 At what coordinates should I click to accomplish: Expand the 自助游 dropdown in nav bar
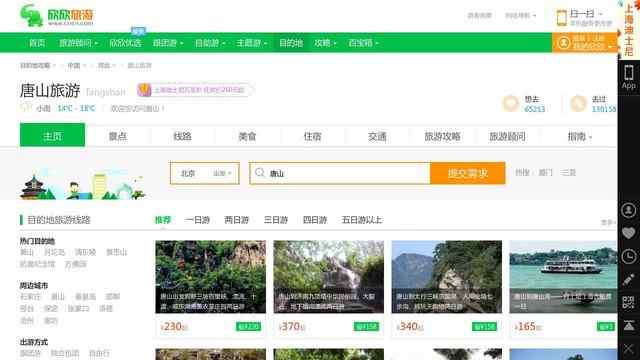click(210, 43)
